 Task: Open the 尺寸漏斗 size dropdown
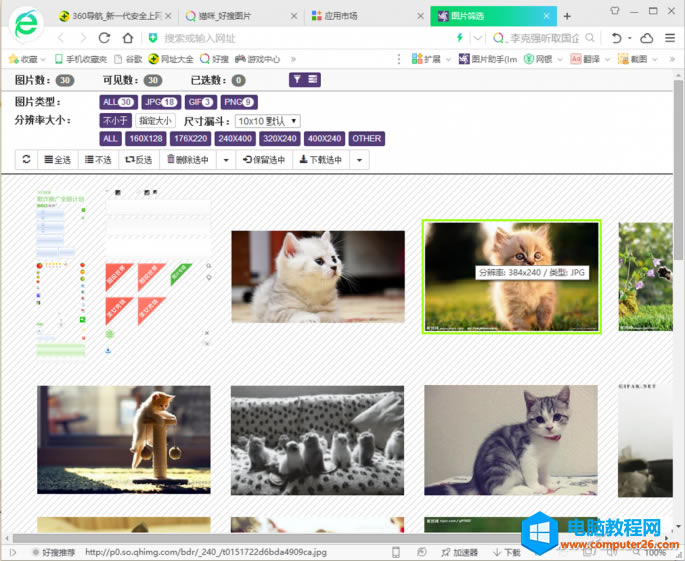pyautogui.click(x=268, y=121)
